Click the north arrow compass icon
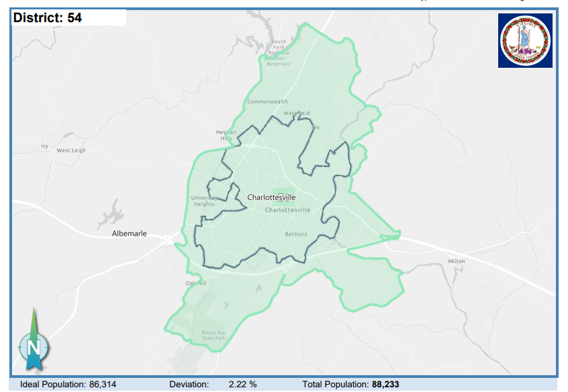 pos(34,340)
